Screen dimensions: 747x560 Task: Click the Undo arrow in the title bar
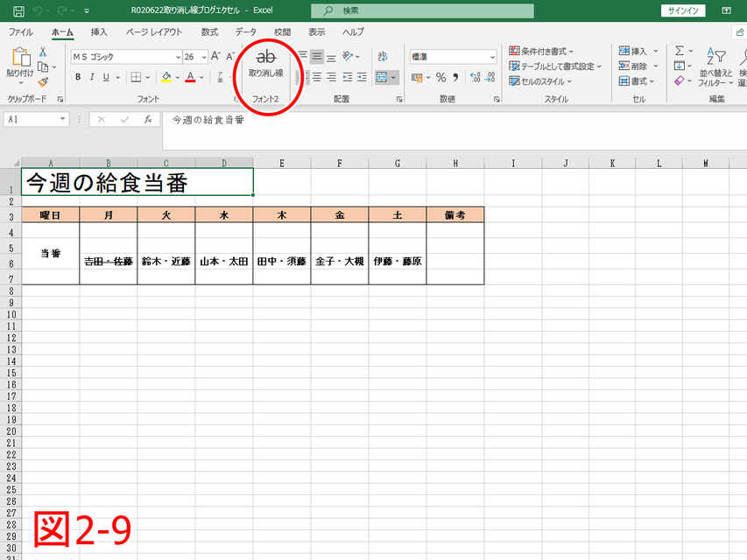pos(38,10)
